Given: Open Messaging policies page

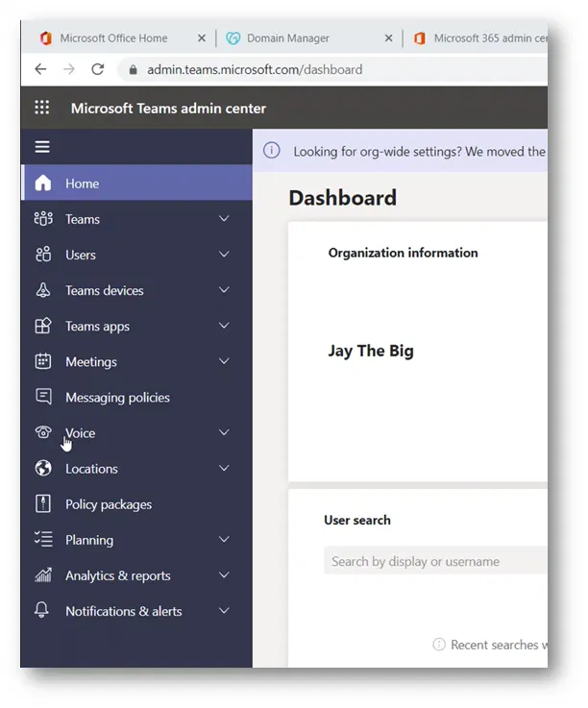Looking at the screenshot, I should tap(117, 398).
